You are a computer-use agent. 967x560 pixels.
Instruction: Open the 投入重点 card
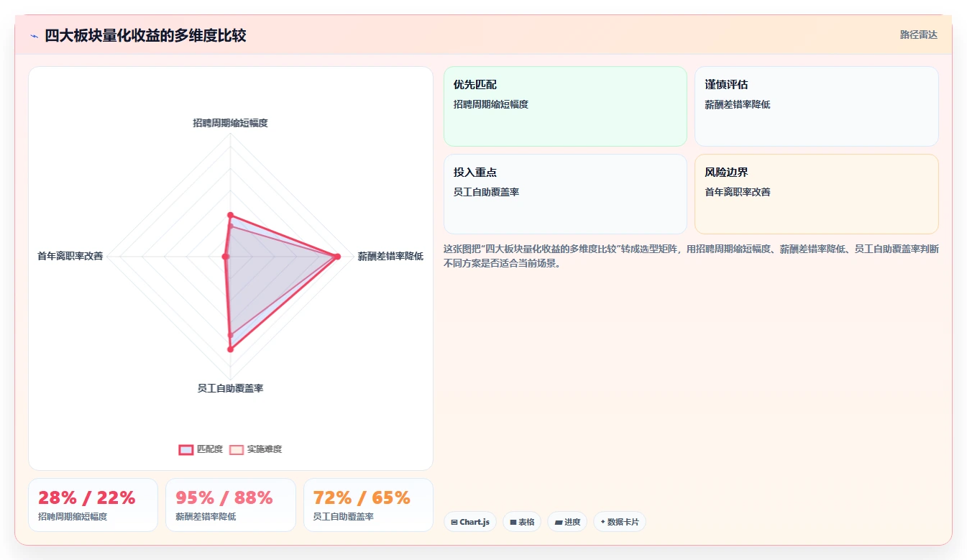pyautogui.click(x=565, y=194)
